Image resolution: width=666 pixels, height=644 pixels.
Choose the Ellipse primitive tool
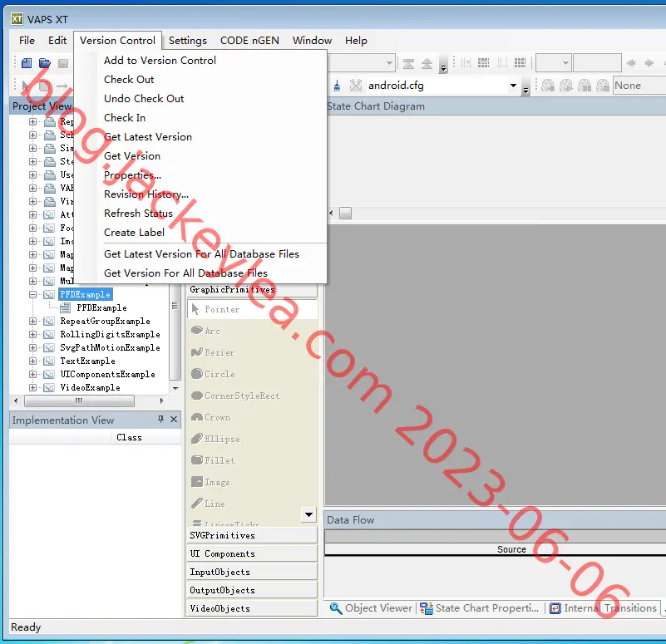[x=215, y=439]
